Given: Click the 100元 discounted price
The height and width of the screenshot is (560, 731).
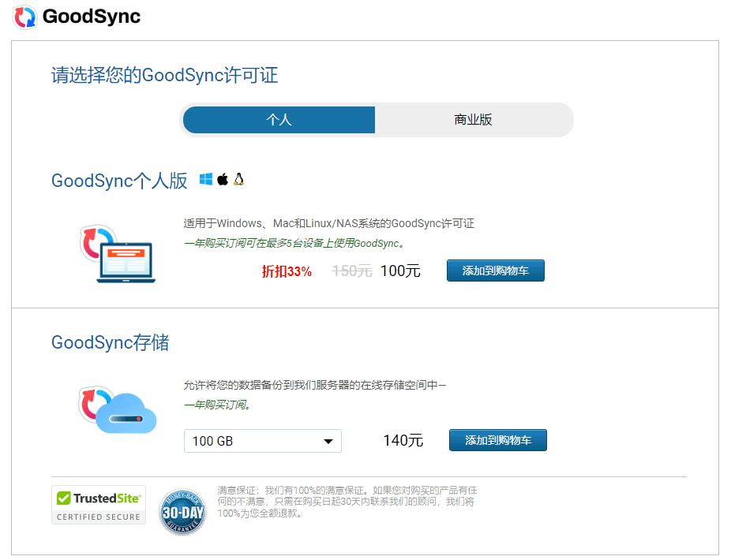Looking at the screenshot, I should coord(400,271).
